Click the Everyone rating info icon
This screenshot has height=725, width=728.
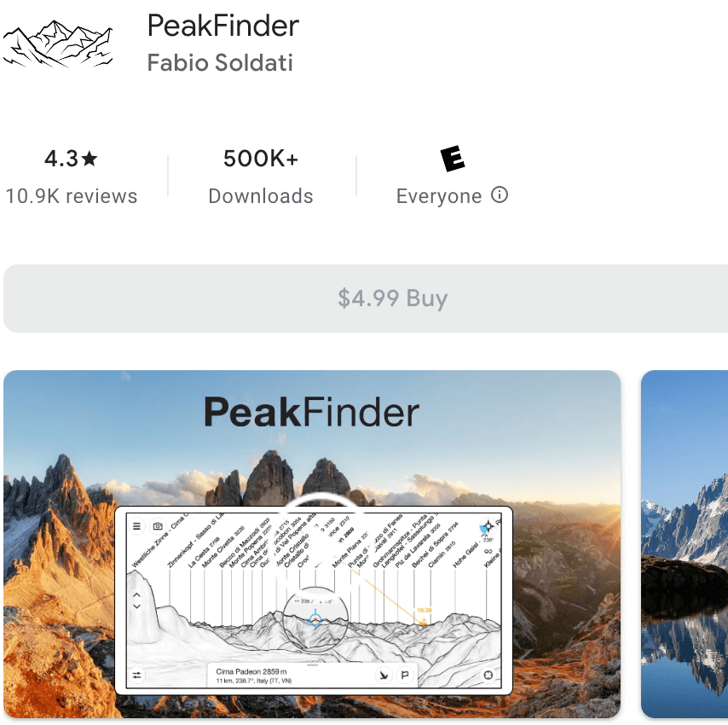(500, 194)
